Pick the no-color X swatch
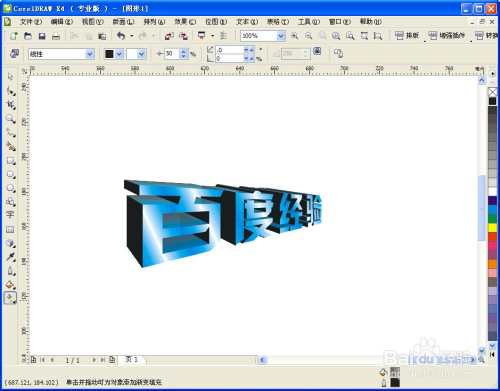 [x=492, y=92]
